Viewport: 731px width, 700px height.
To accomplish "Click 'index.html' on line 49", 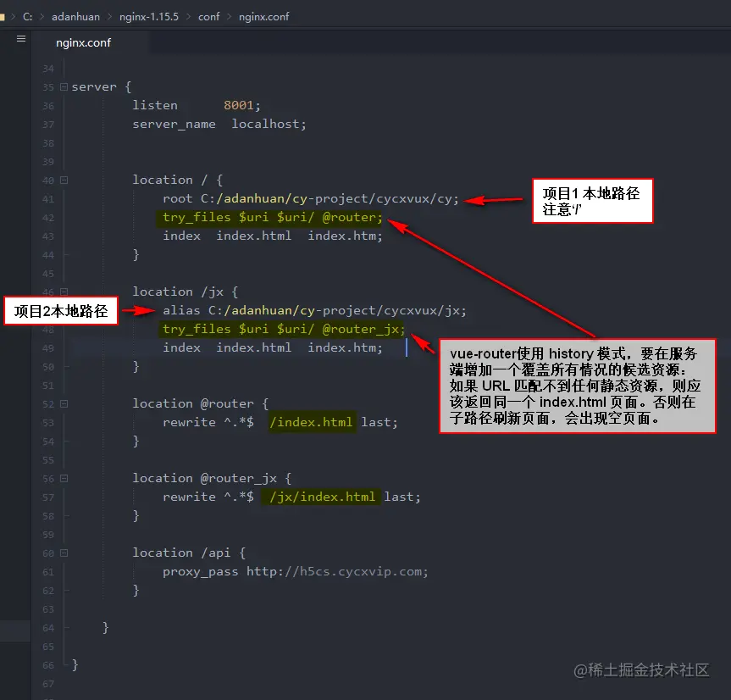I will 253,348.
